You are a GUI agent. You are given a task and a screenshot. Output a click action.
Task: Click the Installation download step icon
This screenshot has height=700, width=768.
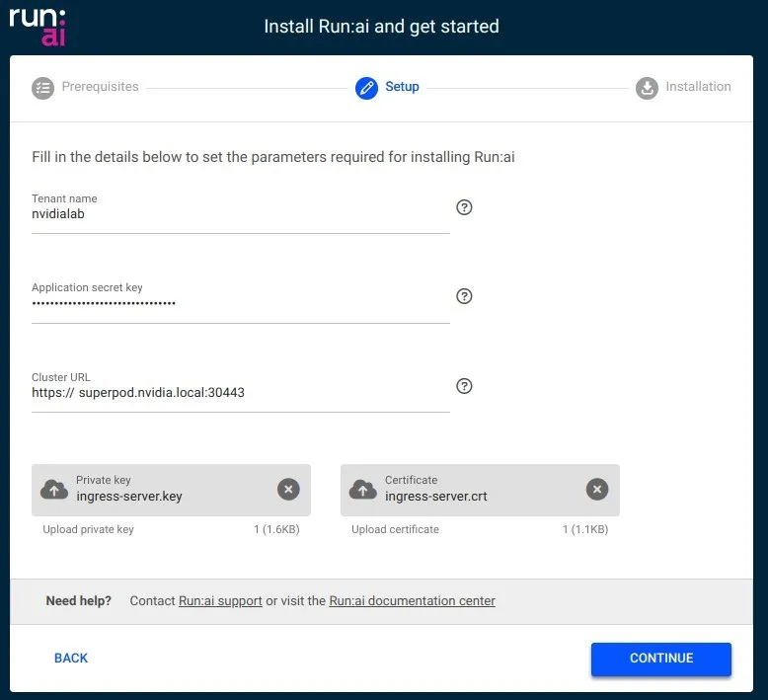pyautogui.click(x=647, y=88)
